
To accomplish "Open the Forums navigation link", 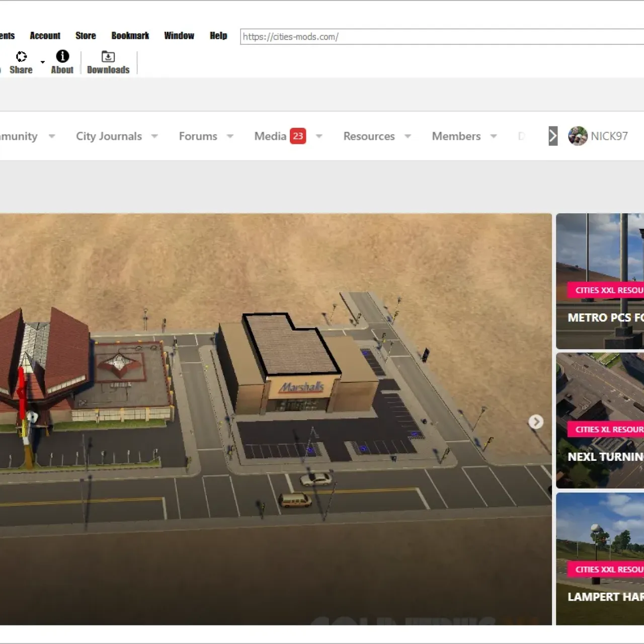I will point(198,136).
